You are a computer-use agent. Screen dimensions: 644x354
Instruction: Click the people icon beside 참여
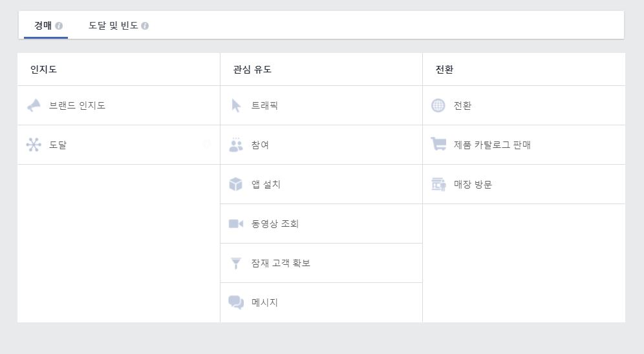(x=236, y=145)
